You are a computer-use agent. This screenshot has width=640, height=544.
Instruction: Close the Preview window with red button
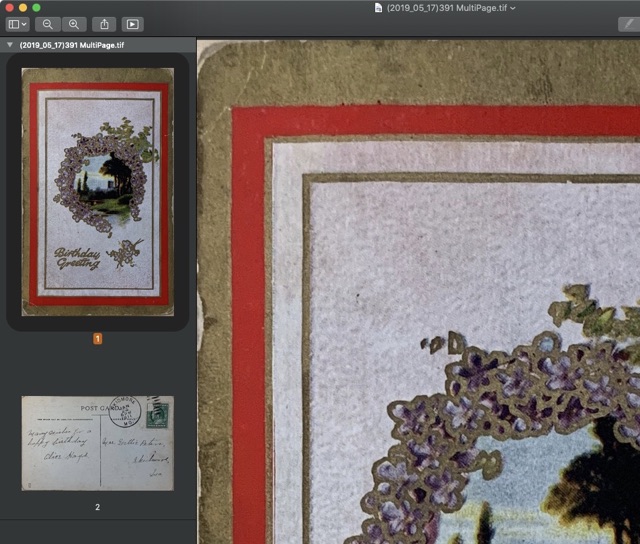(10, 7)
